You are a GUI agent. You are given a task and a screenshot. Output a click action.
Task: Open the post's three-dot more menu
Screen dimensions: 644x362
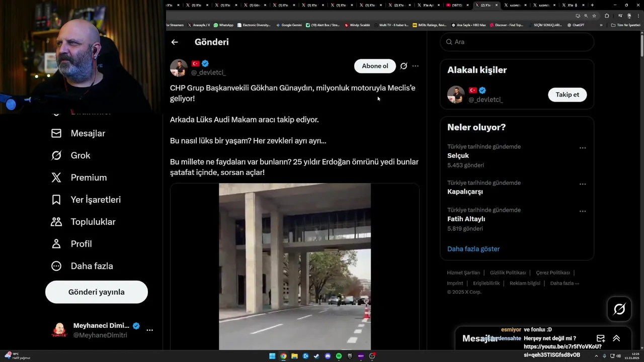pos(415,66)
